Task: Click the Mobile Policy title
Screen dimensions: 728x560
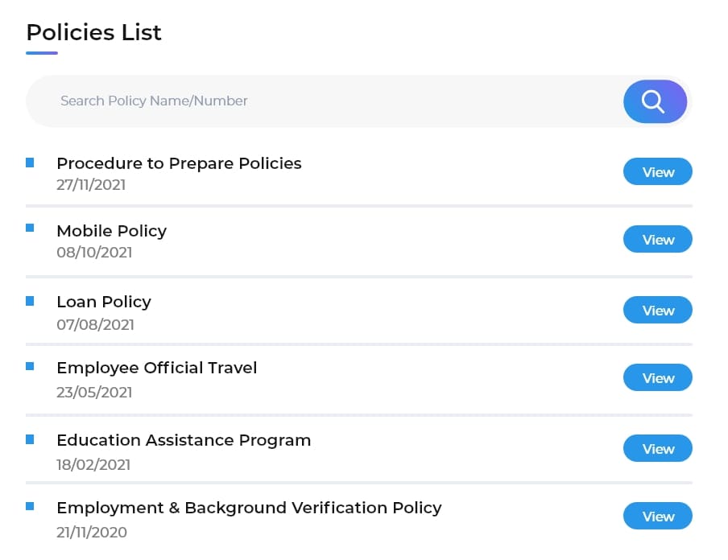Action: point(111,231)
